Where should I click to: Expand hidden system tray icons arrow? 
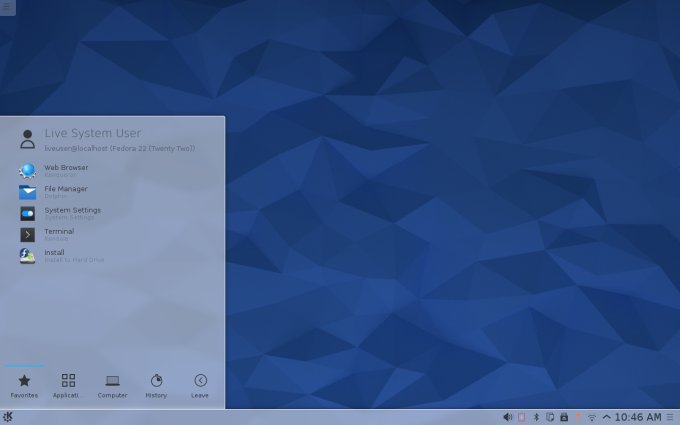606,417
